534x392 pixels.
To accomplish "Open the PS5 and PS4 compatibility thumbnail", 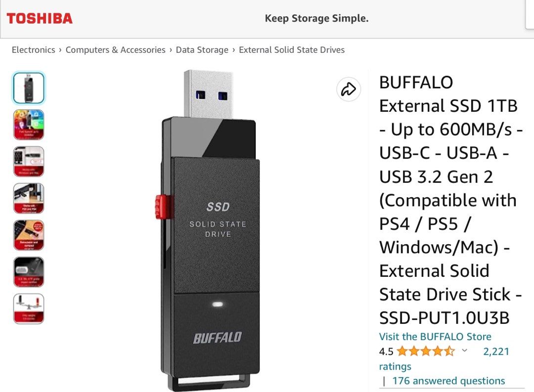I will 28,198.
